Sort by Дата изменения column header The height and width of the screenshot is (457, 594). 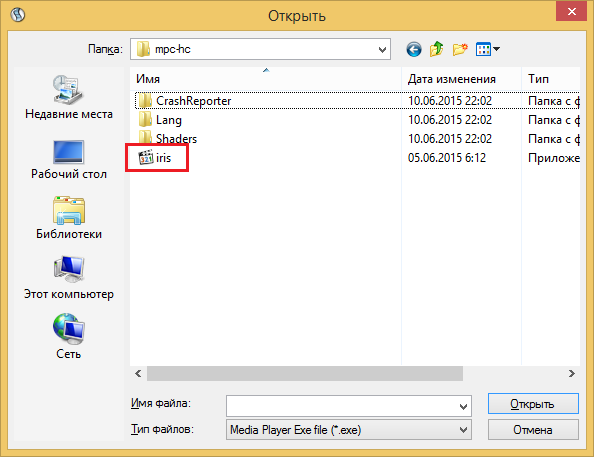pos(461,79)
